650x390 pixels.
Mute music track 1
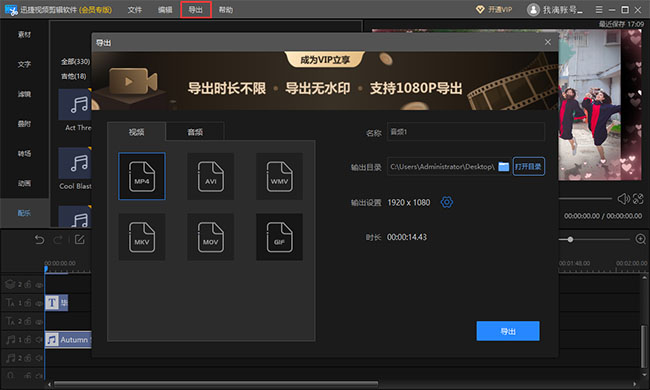[x=39, y=340]
